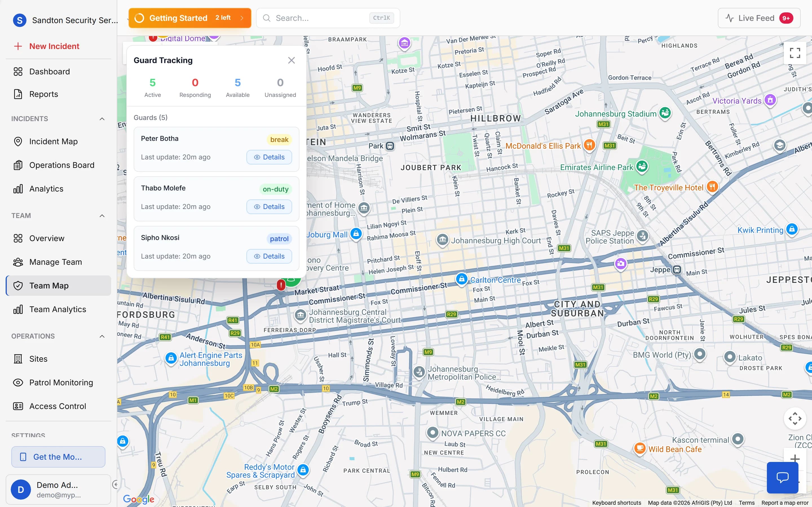Create a New Incident
Image resolution: width=812 pixels, height=507 pixels.
(54, 46)
